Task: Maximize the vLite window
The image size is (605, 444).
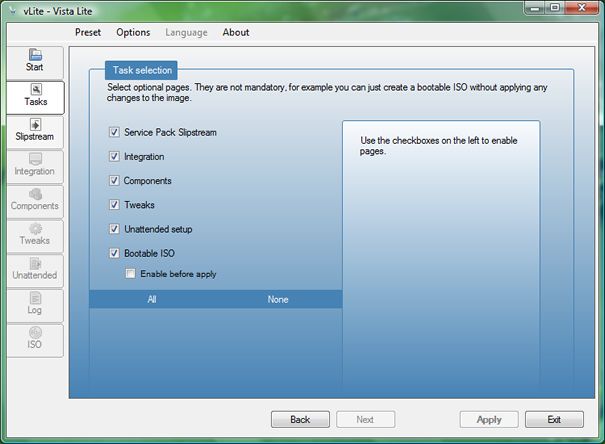Action: (x=555, y=8)
